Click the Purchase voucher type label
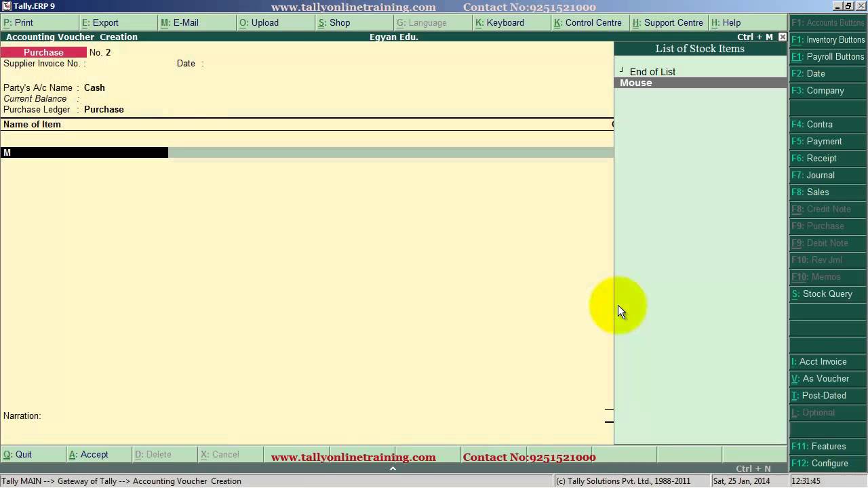Screen dimensions: 868x488 tap(43, 52)
